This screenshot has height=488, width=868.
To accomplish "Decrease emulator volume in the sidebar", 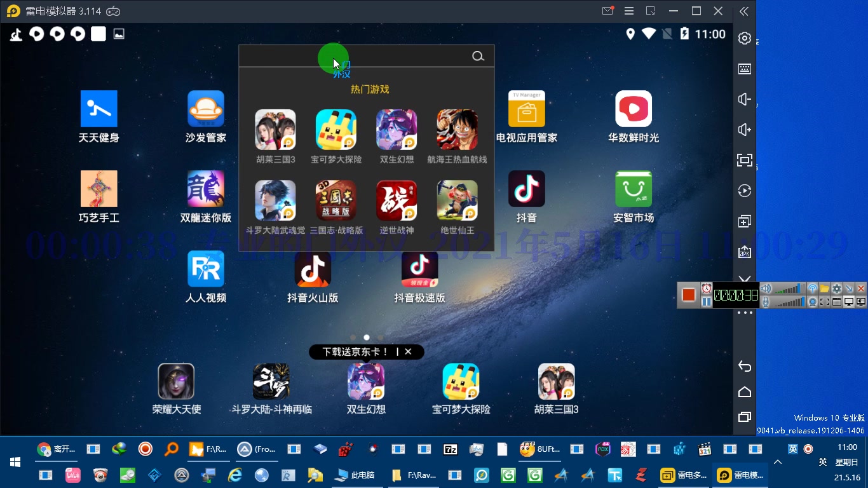I will (745, 99).
